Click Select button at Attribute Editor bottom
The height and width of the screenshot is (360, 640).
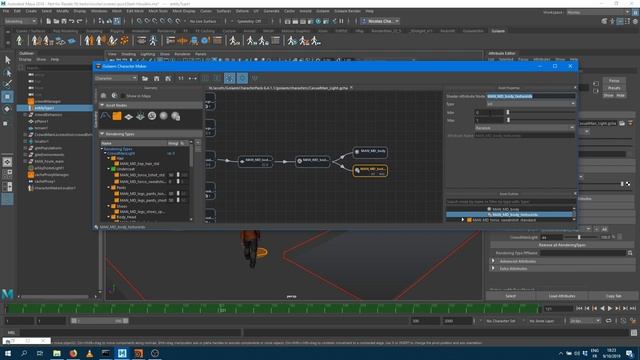click(510, 296)
